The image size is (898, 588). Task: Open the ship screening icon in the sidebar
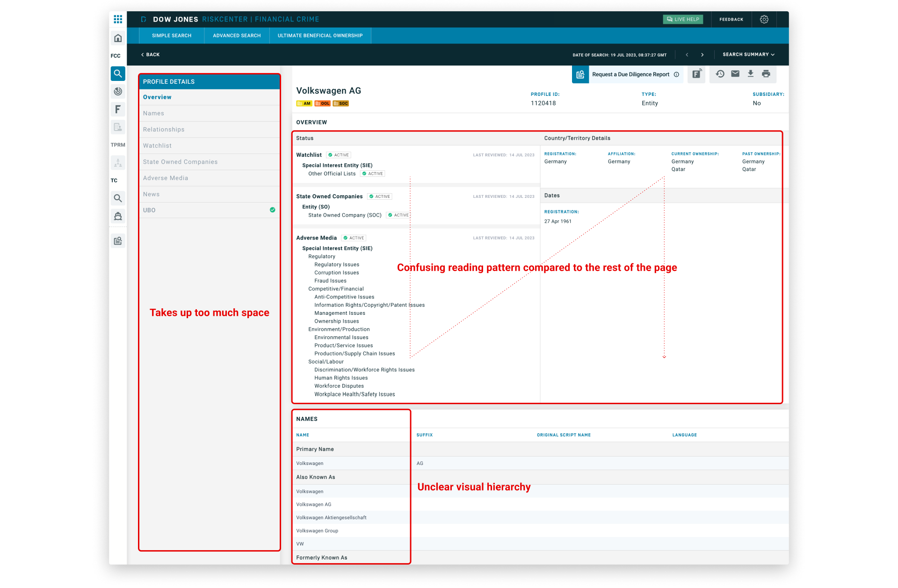pos(118,216)
